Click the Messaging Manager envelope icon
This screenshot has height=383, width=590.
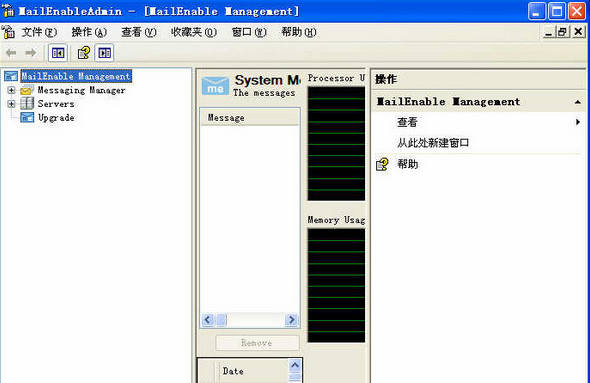[27, 90]
